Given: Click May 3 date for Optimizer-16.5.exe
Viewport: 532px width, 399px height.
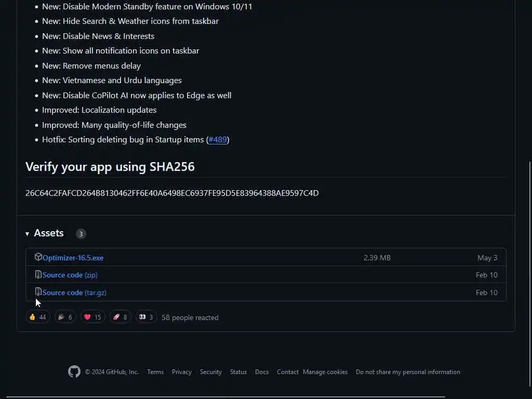Looking at the screenshot, I should click(487, 258).
